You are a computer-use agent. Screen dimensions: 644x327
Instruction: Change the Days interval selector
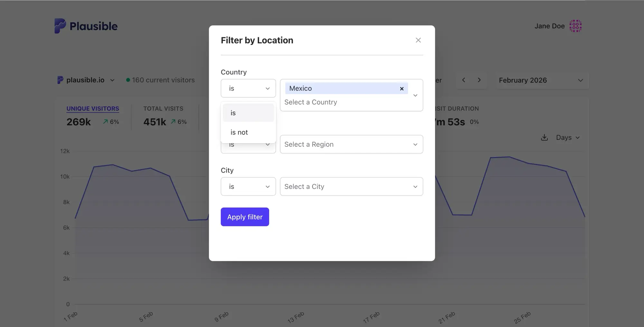point(568,138)
